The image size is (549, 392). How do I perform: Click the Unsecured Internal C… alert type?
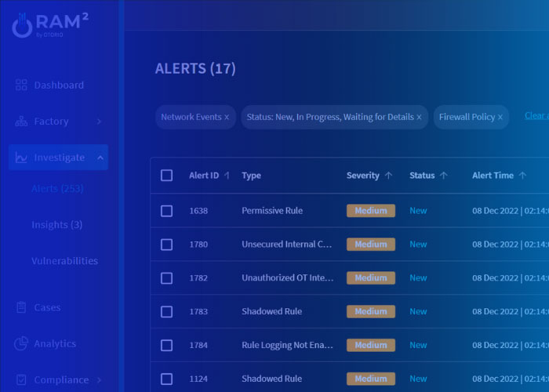286,245
